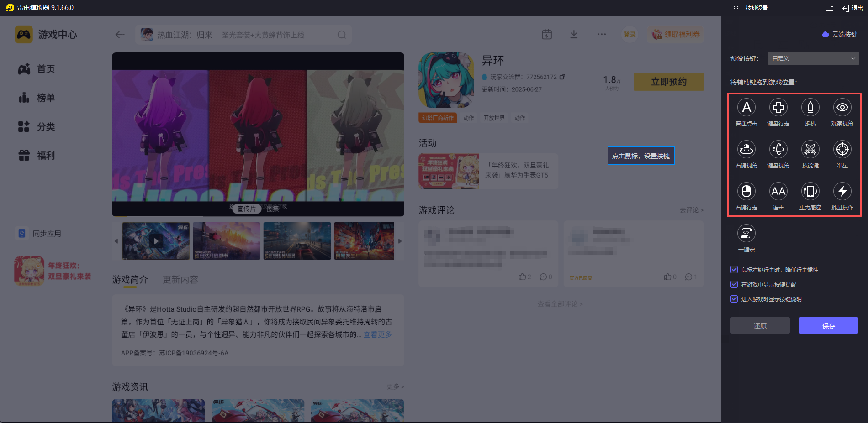Viewport: 868px width, 423px height.
Task: Open the three-dots more menu
Action: (602, 34)
